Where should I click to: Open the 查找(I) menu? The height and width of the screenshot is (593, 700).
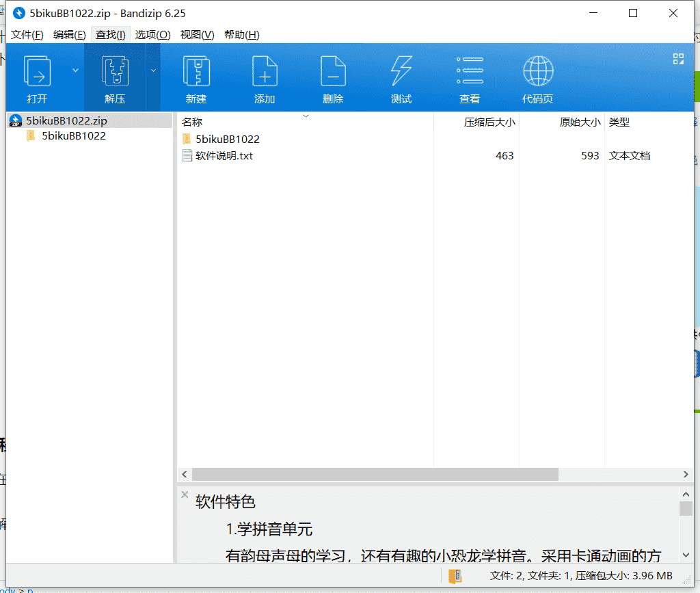point(110,35)
